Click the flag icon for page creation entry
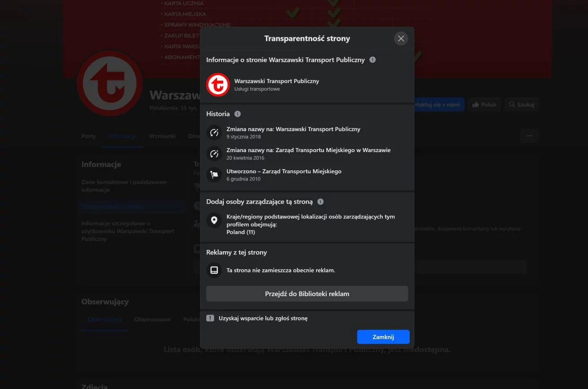The image size is (588, 389). point(214,175)
